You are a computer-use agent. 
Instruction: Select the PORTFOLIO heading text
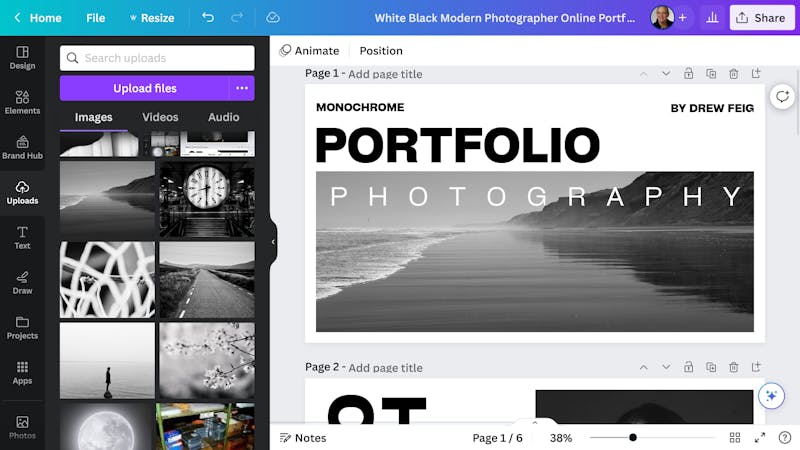(x=458, y=145)
